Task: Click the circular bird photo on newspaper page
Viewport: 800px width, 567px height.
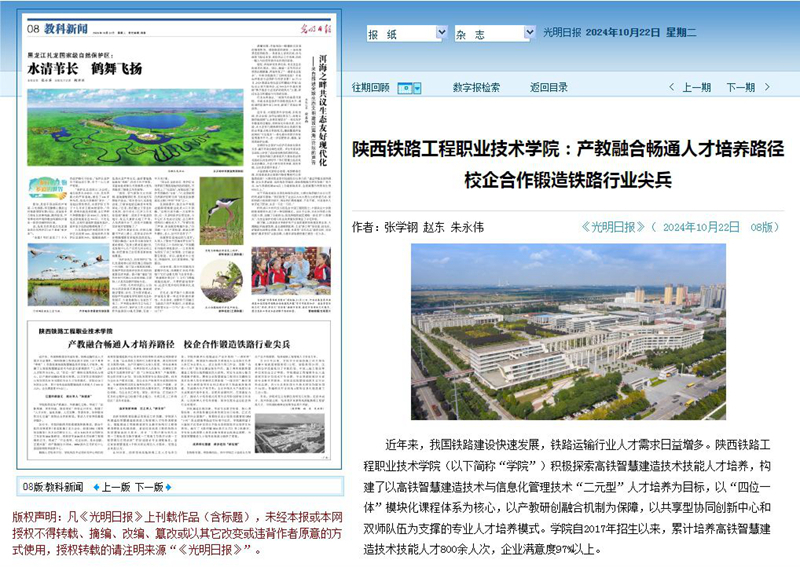Action: click(221, 281)
